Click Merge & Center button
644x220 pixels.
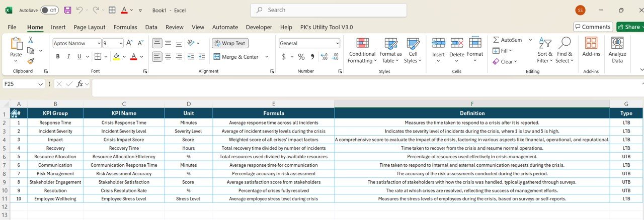click(x=236, y=57)
